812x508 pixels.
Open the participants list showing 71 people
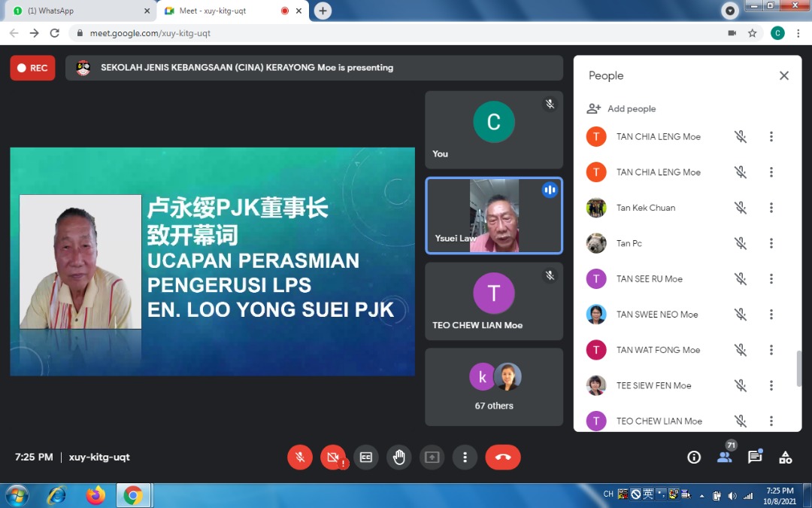click(x=724, y=457)
